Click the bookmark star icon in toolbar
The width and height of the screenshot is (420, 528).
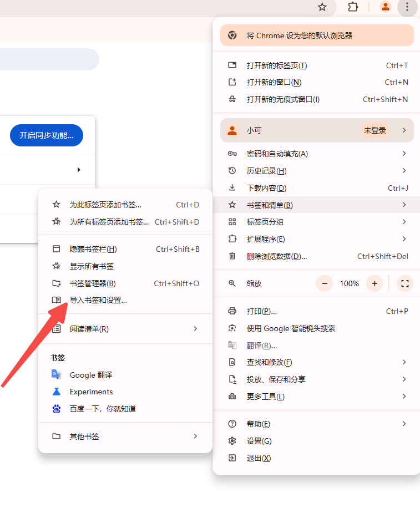(x=322, y=7)
